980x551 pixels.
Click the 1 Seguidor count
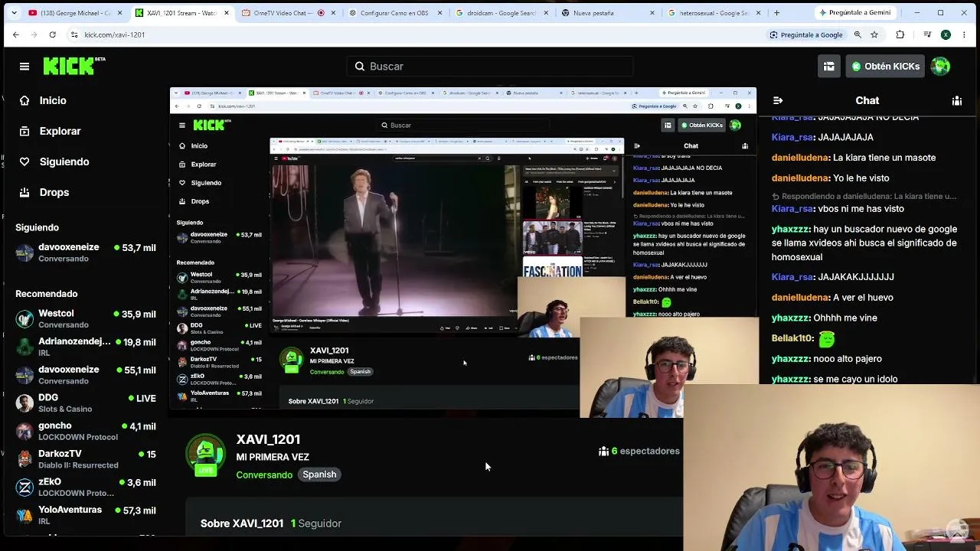pos(316,523)
